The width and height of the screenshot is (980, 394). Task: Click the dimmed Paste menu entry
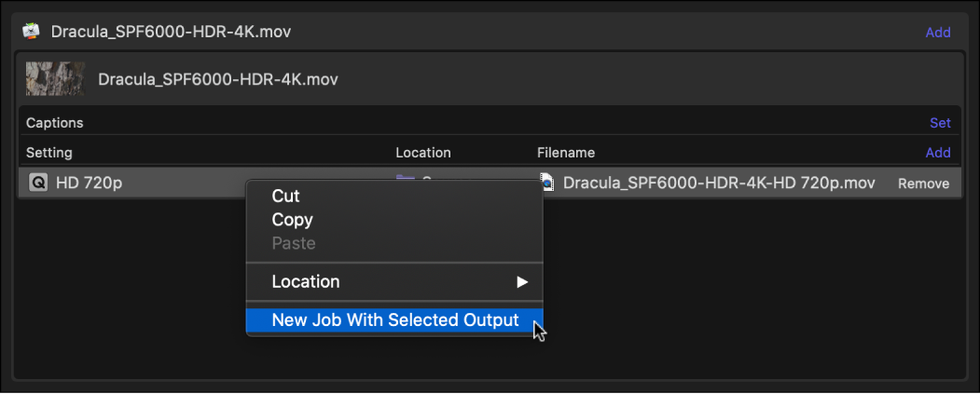[x=294, y=243]
